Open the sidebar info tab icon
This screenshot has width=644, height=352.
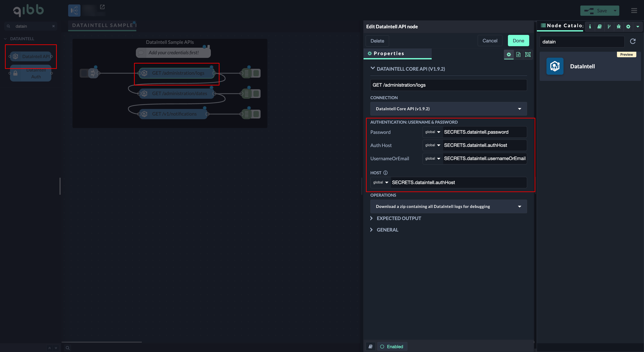(x=590, y=26)
